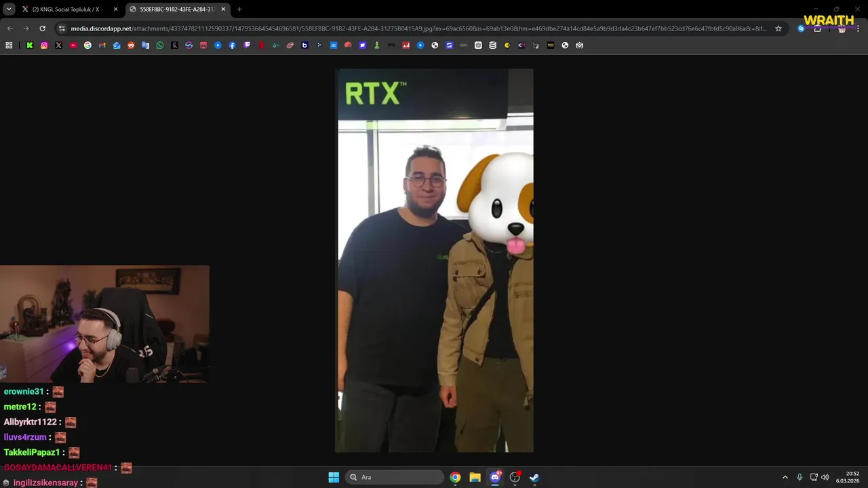This screenshot has width=868, height=488.
Task: Open the Gmail bookmark
Action: pos(102,45)
